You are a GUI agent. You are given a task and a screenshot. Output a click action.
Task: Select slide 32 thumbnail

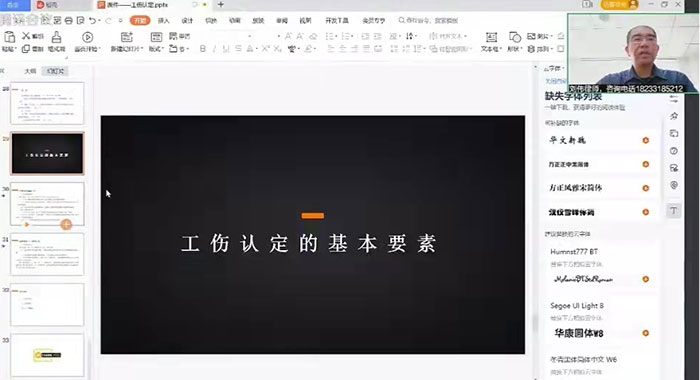[47, 305]
